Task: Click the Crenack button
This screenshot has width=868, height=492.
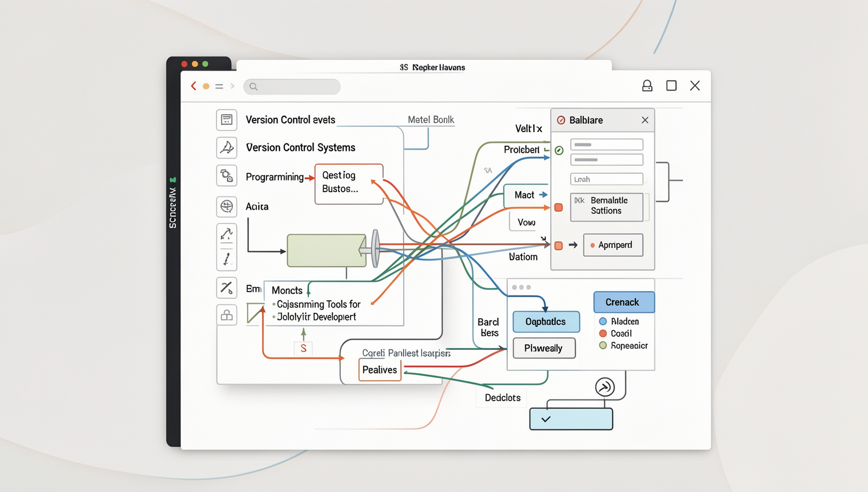Action: [x=624, y=302]
